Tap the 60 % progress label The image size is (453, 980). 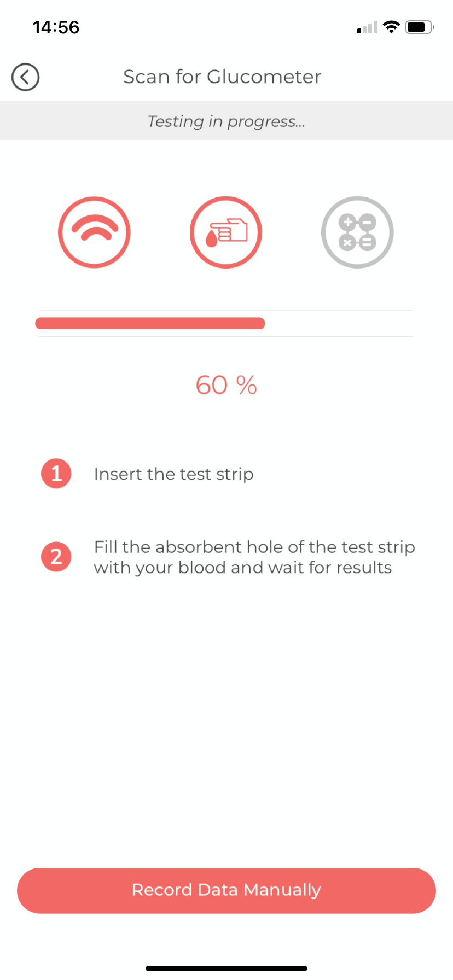[226, 385]
